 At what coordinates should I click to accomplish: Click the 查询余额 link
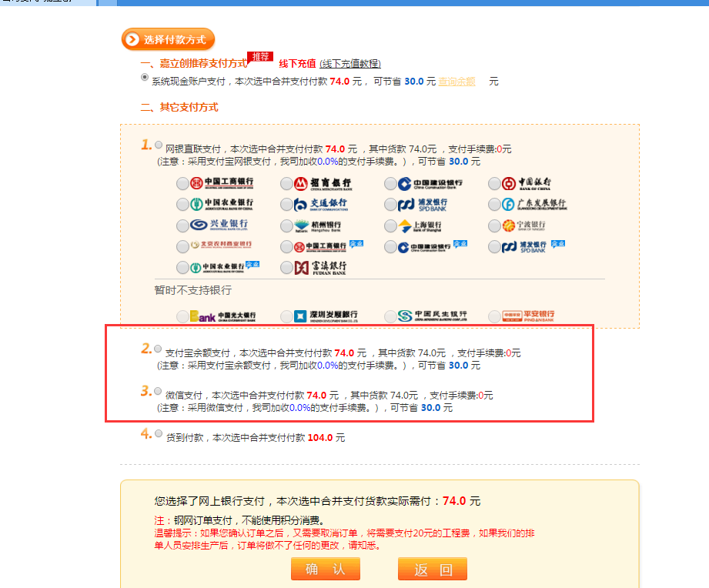click(x=457, y=81)
